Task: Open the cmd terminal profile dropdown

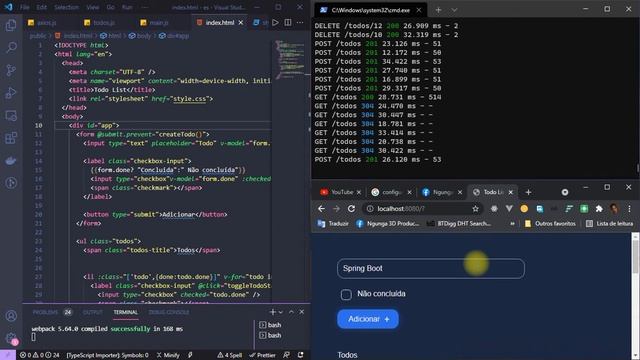Action: 454,10
